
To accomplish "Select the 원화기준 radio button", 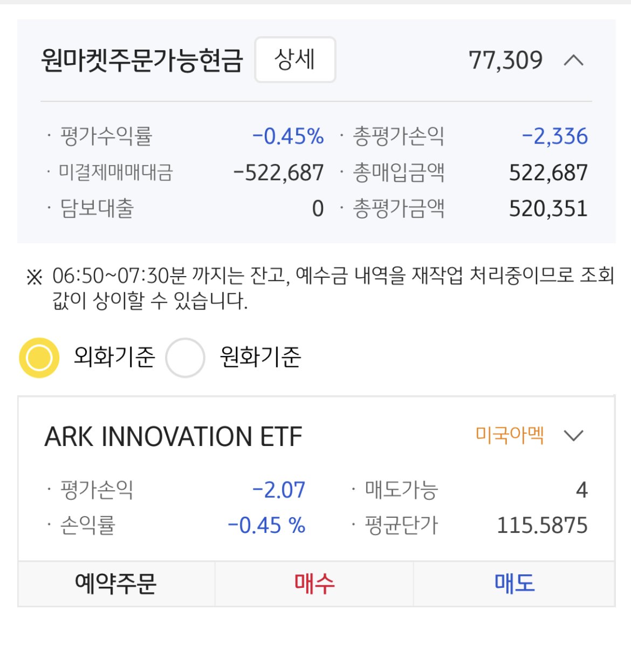I will pos(185,358).
